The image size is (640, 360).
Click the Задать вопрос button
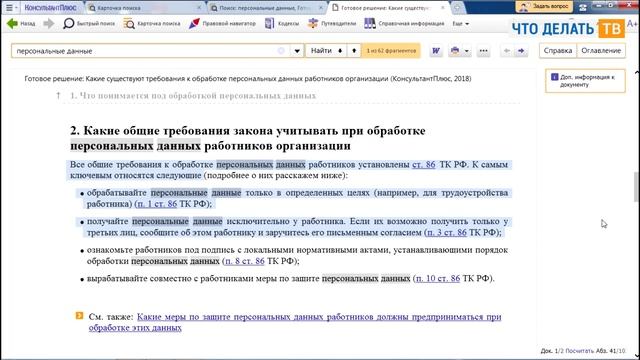pos(544,7)
